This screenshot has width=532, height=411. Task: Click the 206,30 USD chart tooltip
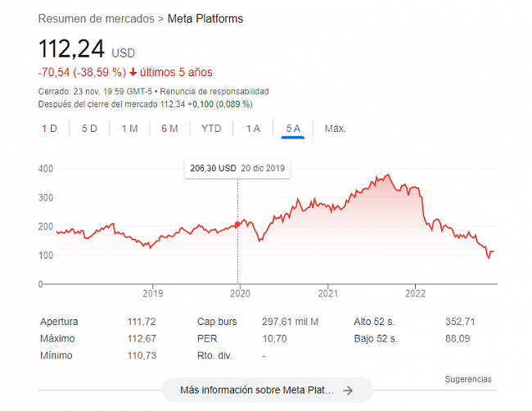tap(237, 169)
